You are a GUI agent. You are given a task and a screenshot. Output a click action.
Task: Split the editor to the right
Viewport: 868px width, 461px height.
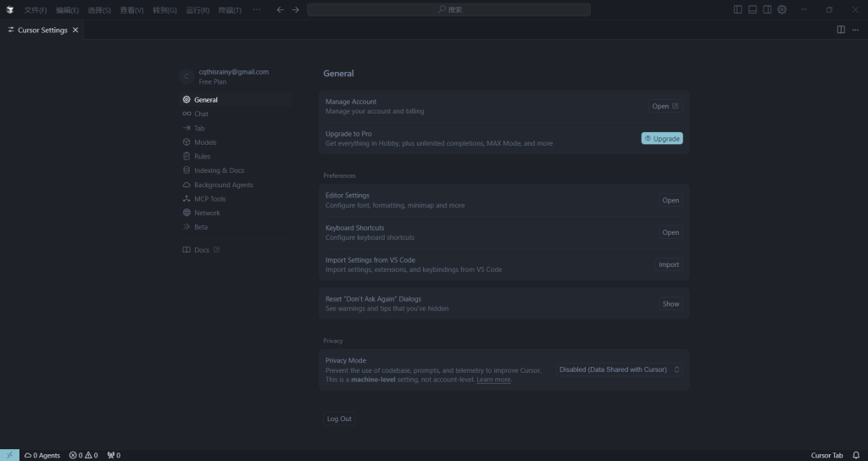[841, 30]
